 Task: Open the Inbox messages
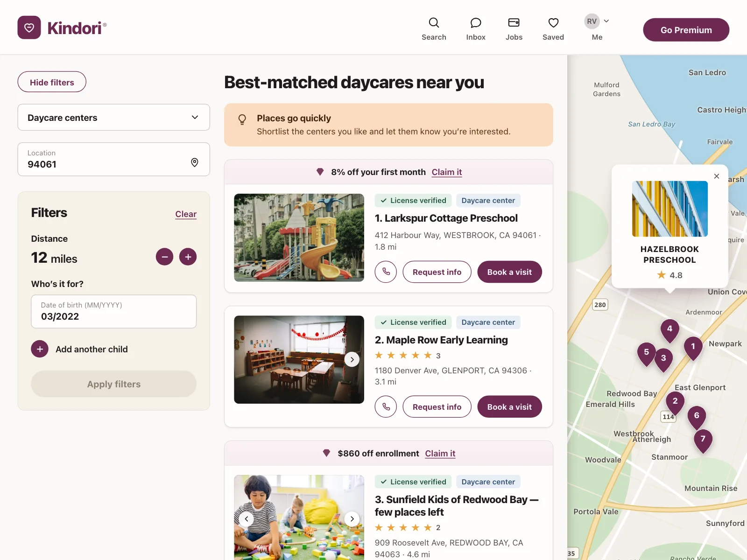pos(476,29)
